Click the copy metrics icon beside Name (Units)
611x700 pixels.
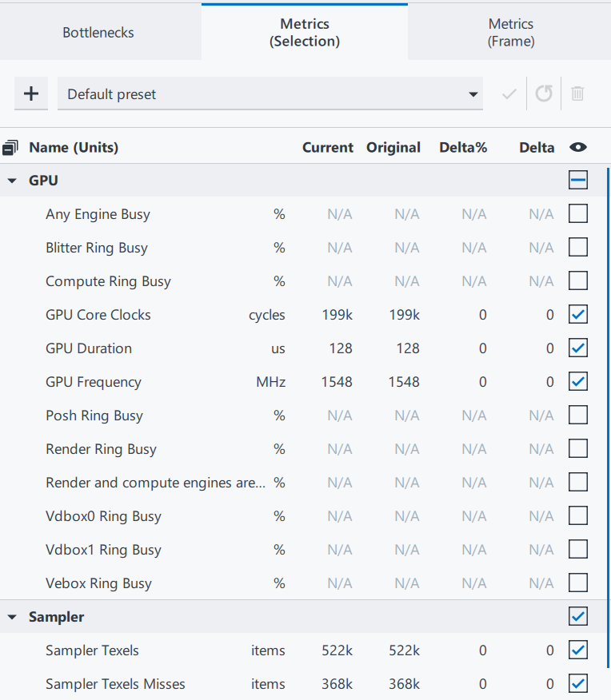(x=11, y=147)
